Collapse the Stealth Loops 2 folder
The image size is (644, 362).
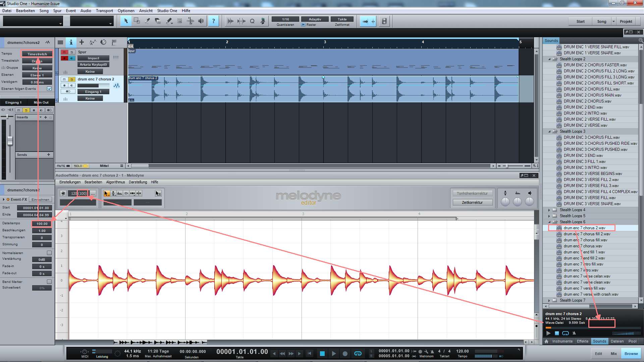tap(549, 59)
